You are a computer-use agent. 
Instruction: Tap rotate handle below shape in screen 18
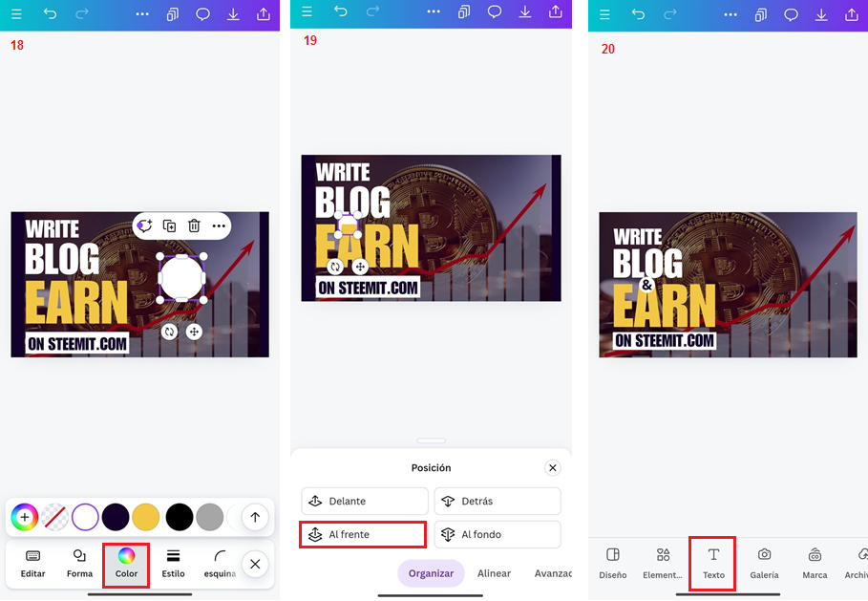(169, 332)
